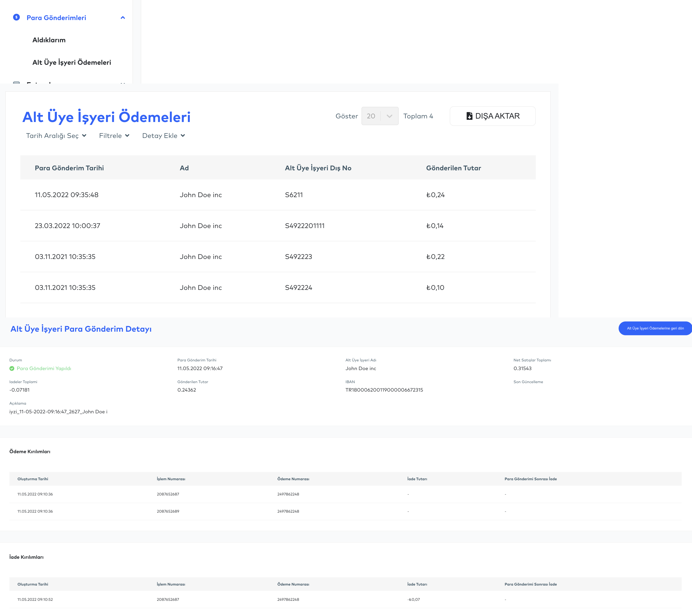The width and height of the screenshot is (692, 616).
Task: Click the row with external number S492223
Action: (x=298, y=257)
